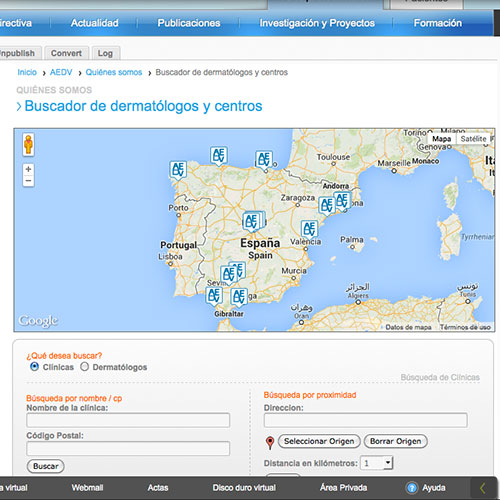Select Clínicas radio button

pyautogui.click(x=34, y=367)
